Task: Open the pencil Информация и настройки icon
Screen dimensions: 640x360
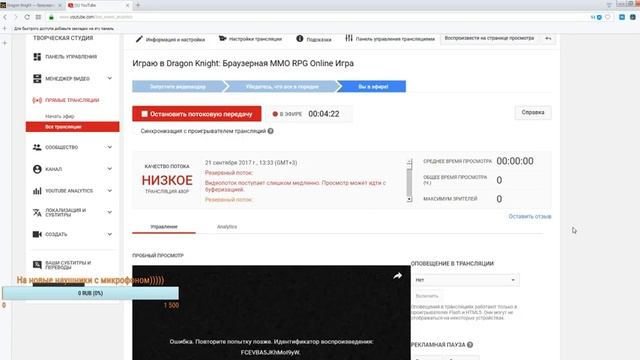Action: (139, 39)
